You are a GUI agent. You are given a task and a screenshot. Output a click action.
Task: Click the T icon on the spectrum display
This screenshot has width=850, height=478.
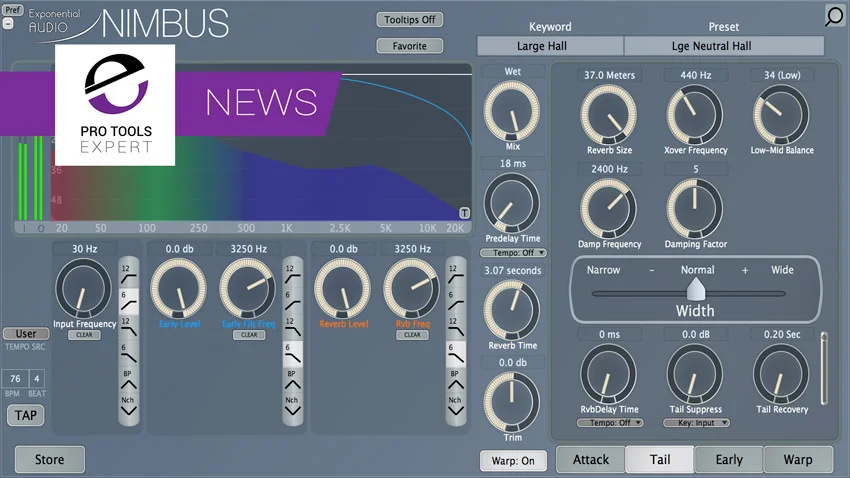pos(465,212)
